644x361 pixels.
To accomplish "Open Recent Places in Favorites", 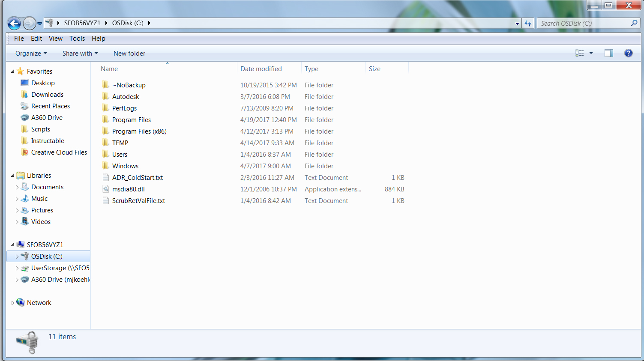I will coord(51,106).
